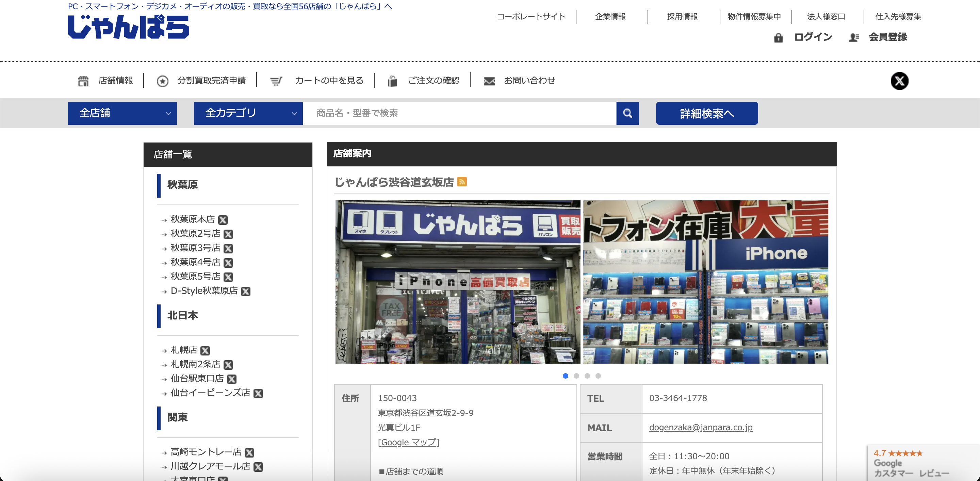Open 採用情報 in top menu
Screen dimensions: 980x481
[x=682, y=16]
